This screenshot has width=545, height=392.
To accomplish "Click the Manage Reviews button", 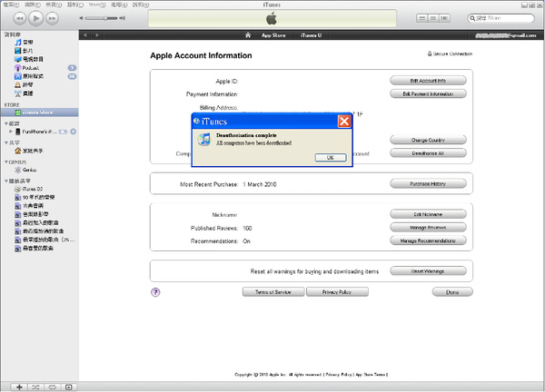I will point(428,228).
